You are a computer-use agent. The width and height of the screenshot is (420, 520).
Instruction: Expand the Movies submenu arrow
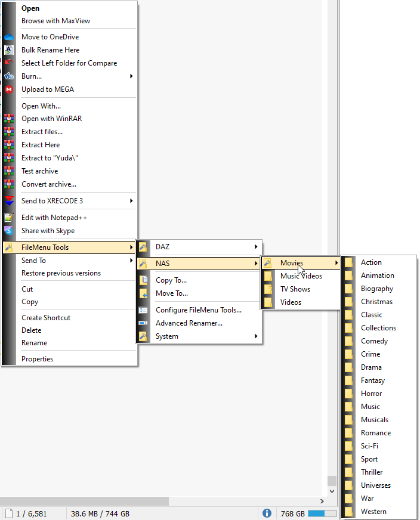click(336, 263)
